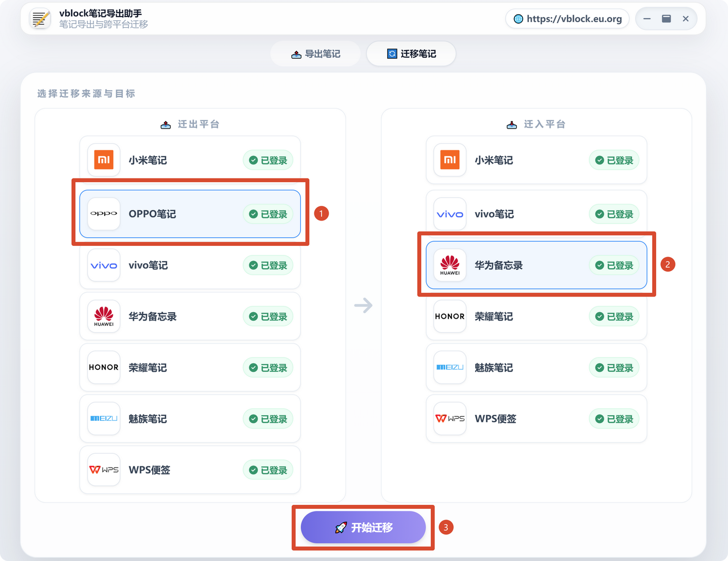Click the upload tray icon in 导出笔记 tab
Screen dimensions: 728x561
pyautogui.click(x=296, y=54)
